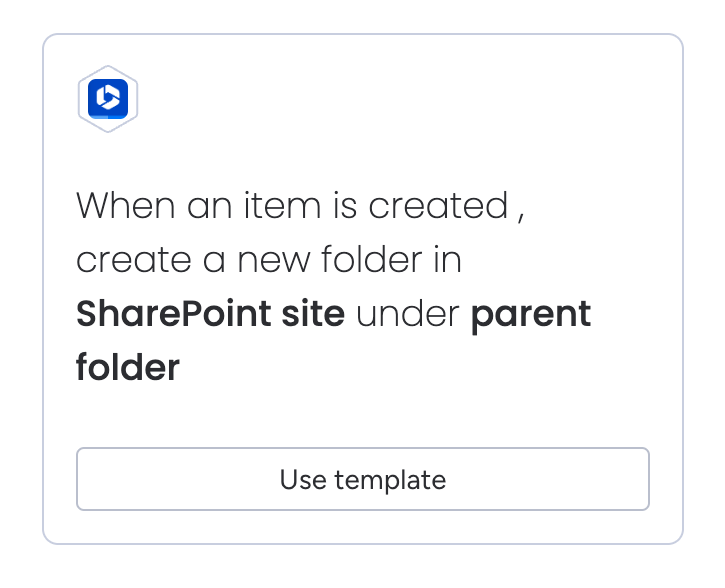Click the bold word 'folder' on the last line
725x588 pixels.
pos(127,368)
